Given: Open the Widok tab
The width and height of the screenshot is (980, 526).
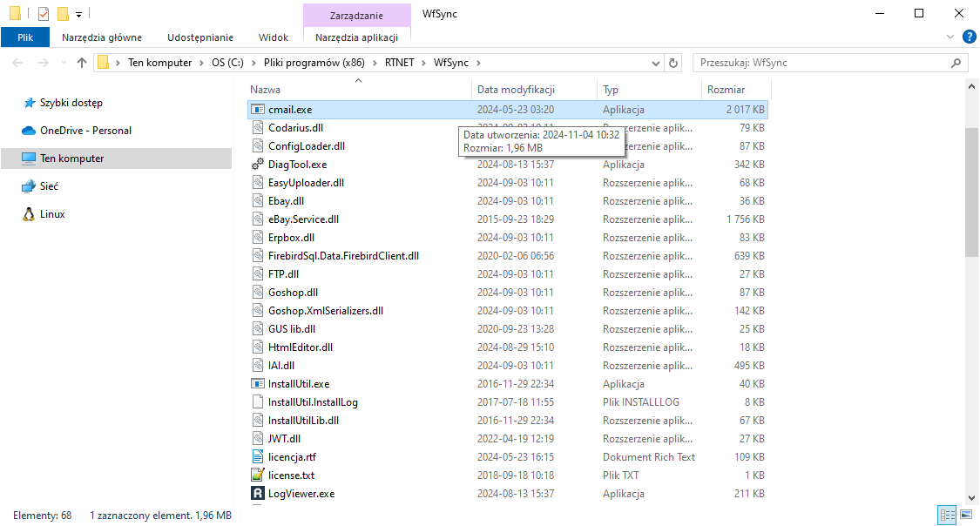Looking at the screenshot, I should (274, 37).
